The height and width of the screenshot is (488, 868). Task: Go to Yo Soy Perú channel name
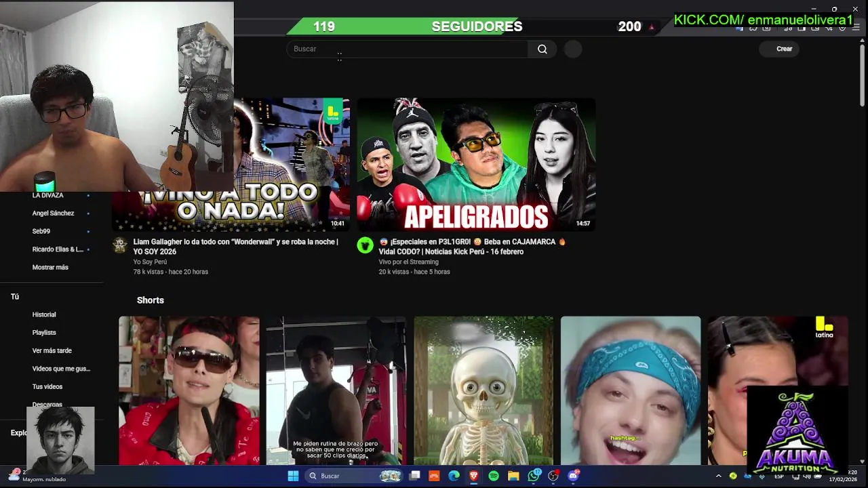pyautogui.click(x=150, y=262)
